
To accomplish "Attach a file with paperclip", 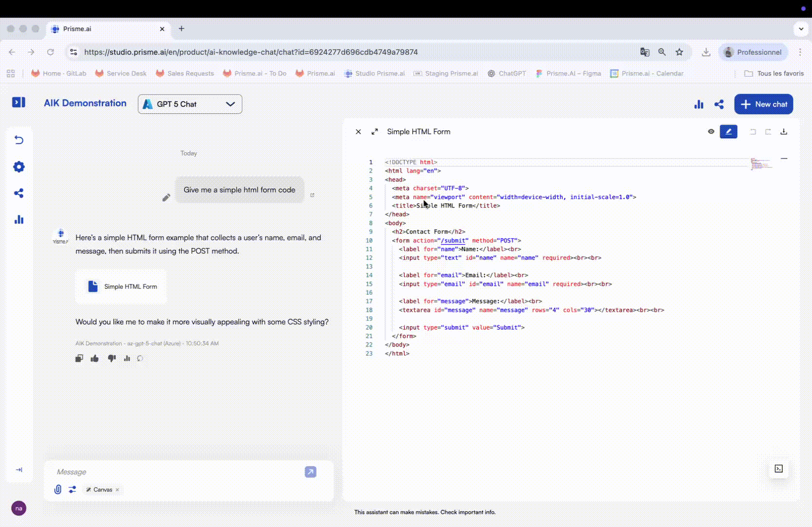I will (x=58, y=489).
